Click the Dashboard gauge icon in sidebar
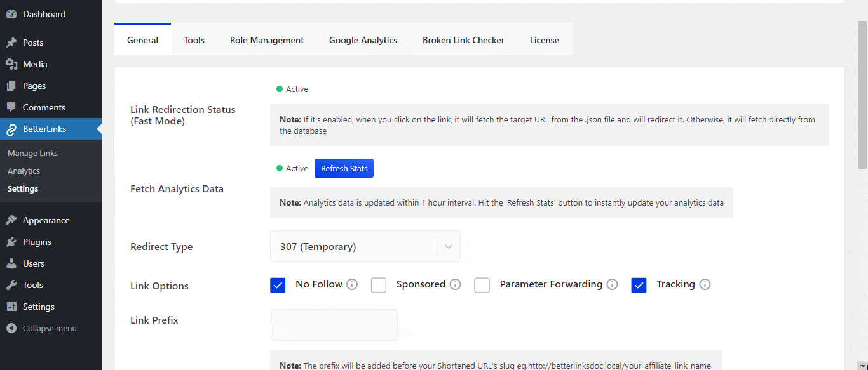This screenshot has height=370, width=868. pos(11,14)
